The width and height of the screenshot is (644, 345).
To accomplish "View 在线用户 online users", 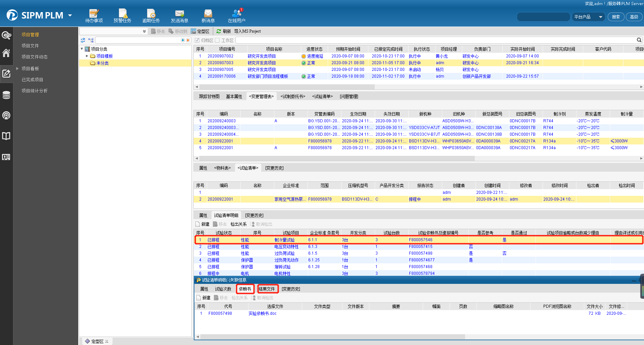I will pos(236,16).
